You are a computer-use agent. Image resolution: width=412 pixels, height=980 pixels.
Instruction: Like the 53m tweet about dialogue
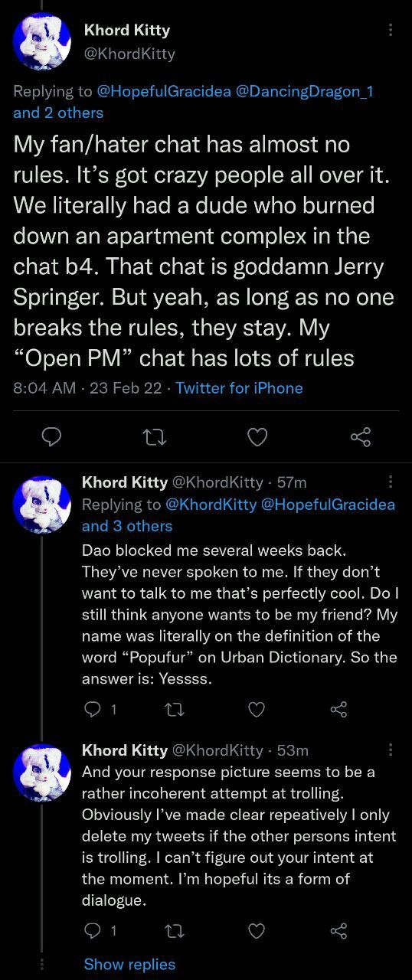tap(257, 931)
